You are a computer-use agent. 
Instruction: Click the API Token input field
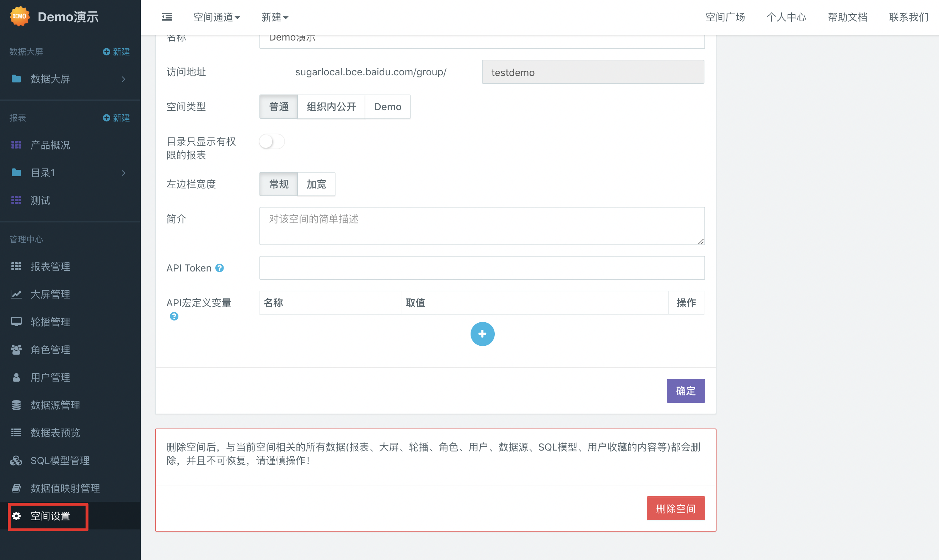point(482,268)
